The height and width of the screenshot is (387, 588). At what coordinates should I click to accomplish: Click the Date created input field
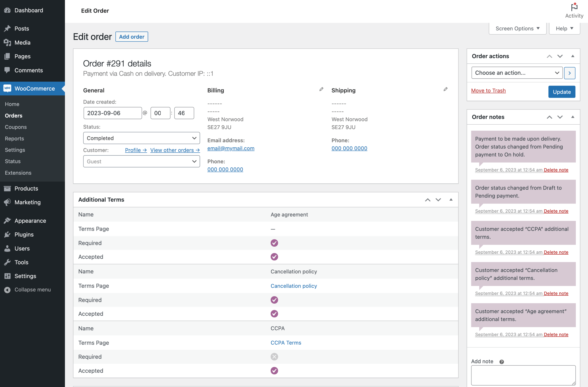pos(113,113)
